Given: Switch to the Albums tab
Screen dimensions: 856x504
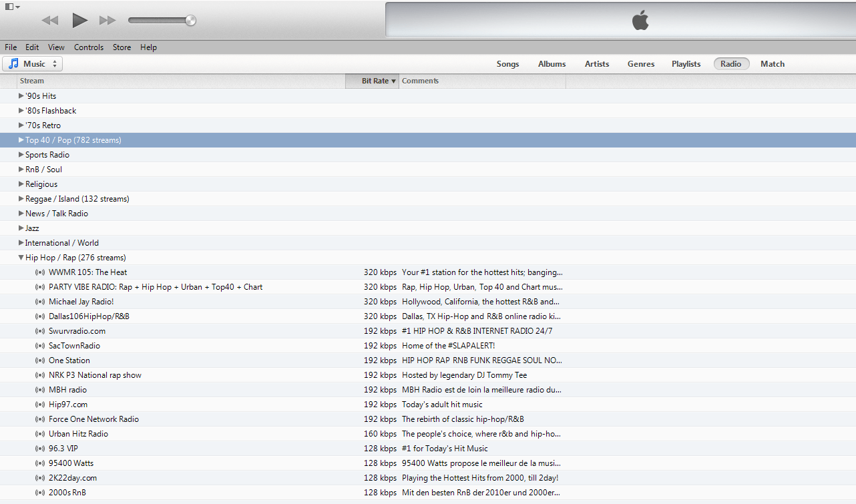Looking at the screenshot, I should pyautogui.click(x=552, y=64).
